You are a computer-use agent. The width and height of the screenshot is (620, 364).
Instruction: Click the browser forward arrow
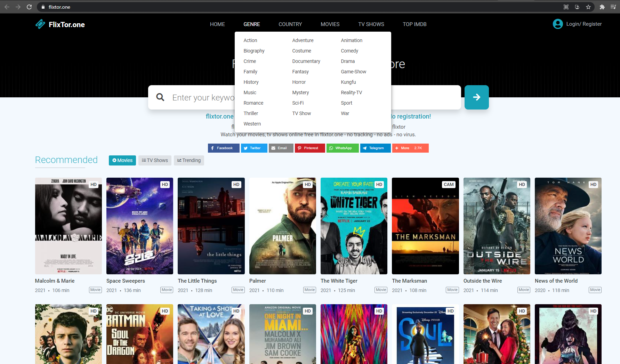[x=18, y=7]
